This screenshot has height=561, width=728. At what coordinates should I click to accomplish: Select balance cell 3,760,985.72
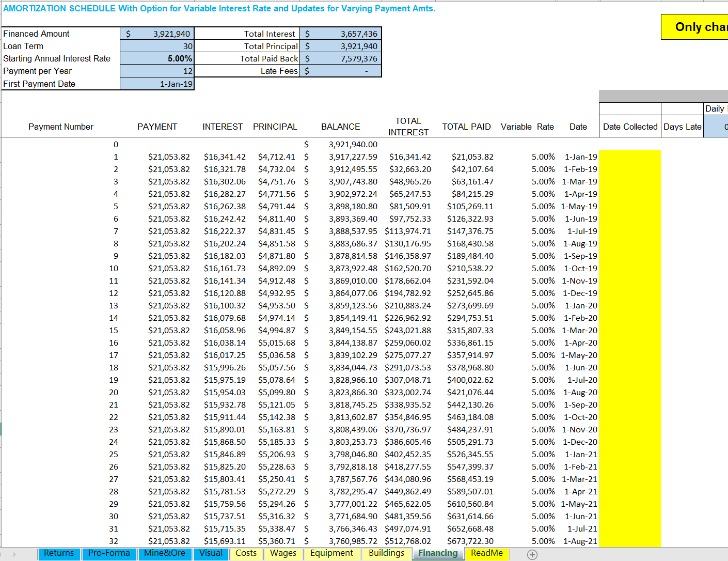coord(341,541)
